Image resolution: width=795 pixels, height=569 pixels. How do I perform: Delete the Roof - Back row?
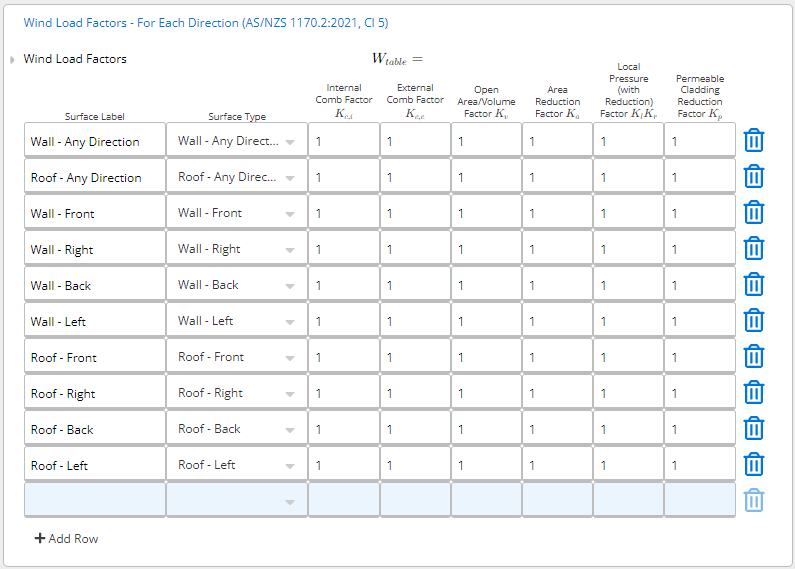(753, 429)
